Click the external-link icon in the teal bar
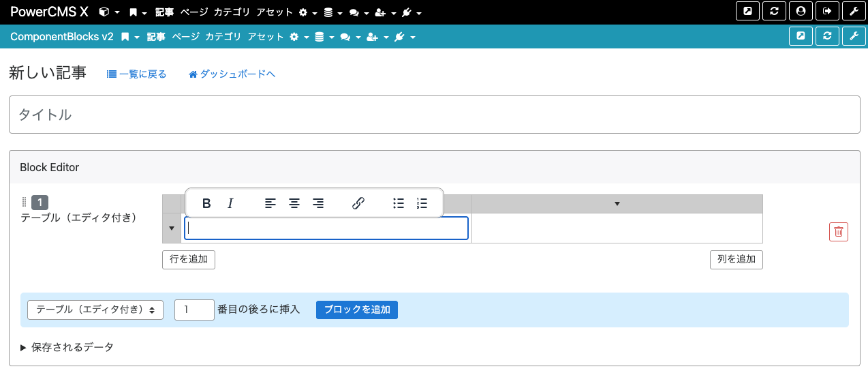The width and height of the screenshot is (868, 371). [801, 36]
